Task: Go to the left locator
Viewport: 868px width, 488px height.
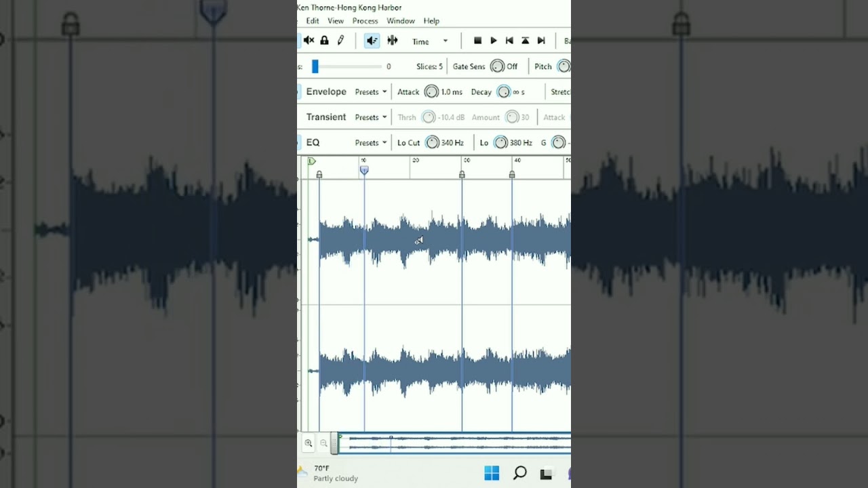Action: click(x=509, y=41)
